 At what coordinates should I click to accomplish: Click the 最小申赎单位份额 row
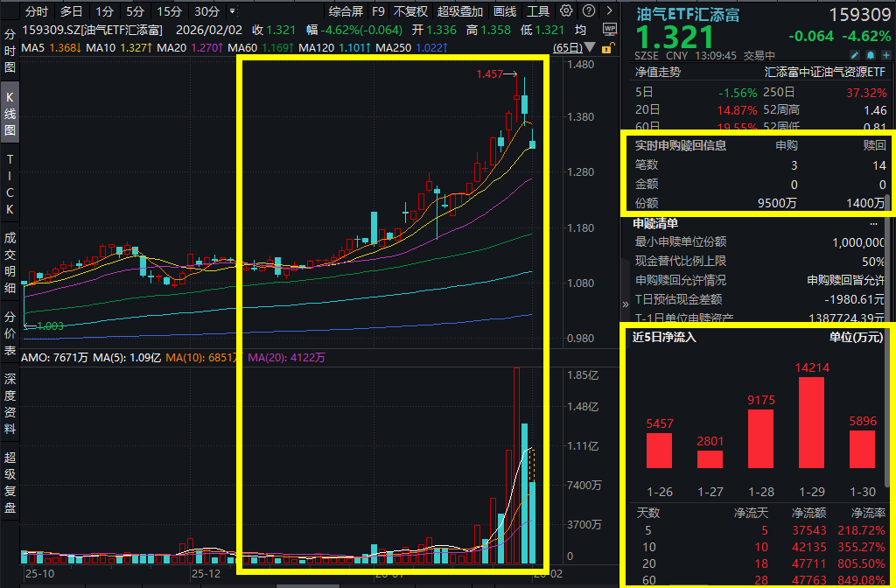click(760, 242)
